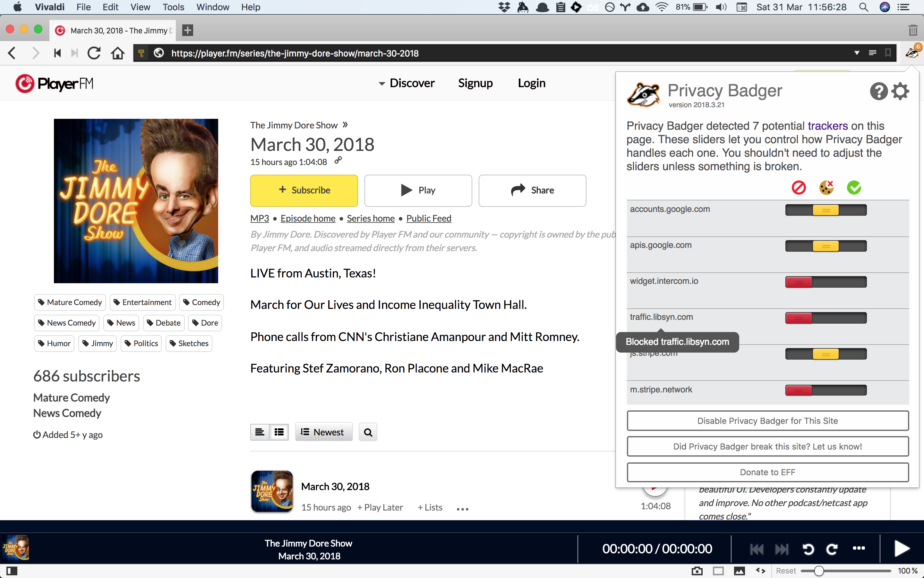Click the Share button
Image resolution: width=924 pixels, height=578 pixels.
point(532,190)
